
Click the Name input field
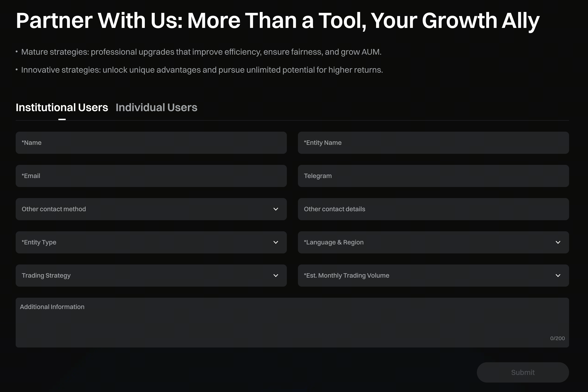151,143
